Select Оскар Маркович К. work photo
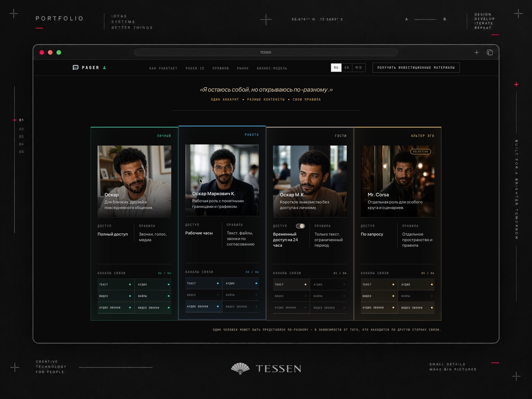The width and height of the screenshot is (532, 399). (x=222, y=180)
